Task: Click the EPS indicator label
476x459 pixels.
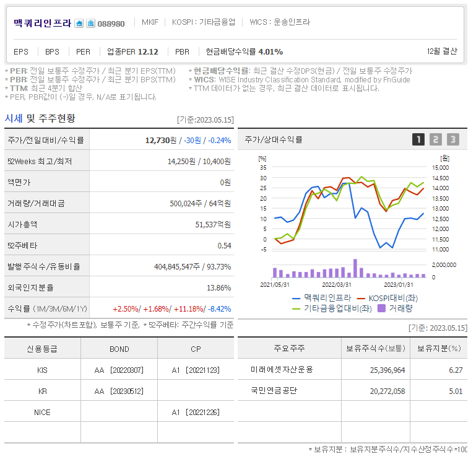Action: 21,52
